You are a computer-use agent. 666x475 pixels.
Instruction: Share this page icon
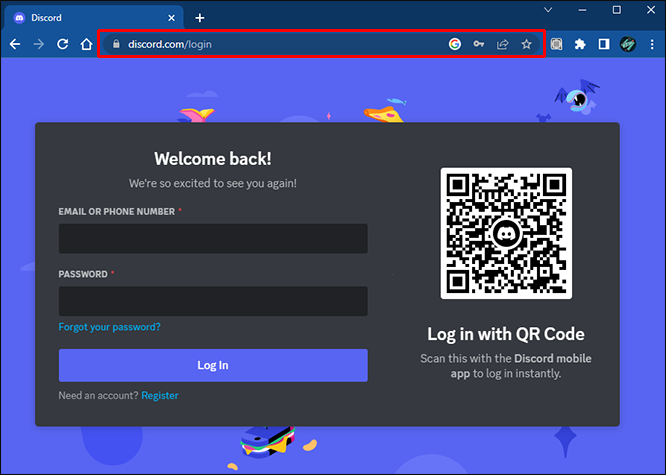[x=502, y=44]
